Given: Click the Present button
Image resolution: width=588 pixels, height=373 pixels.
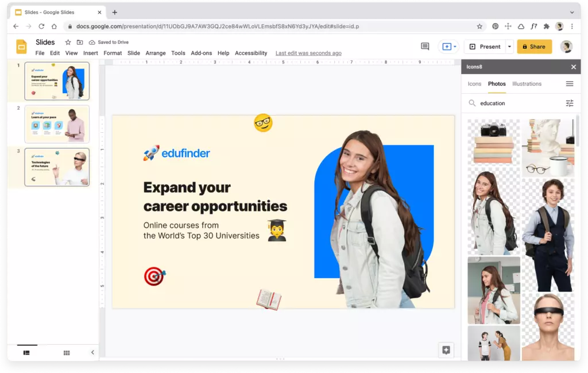Looking at the screenshot, I should click(485, 47).
